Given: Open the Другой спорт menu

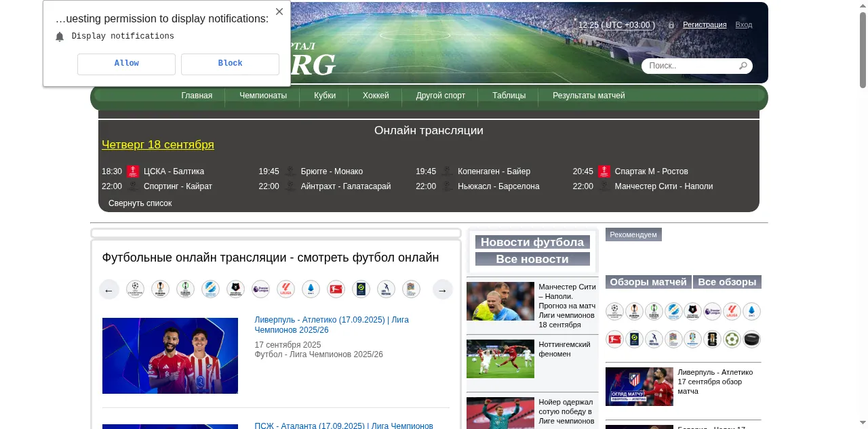Looking at the screenshot, I should [441, 96].
